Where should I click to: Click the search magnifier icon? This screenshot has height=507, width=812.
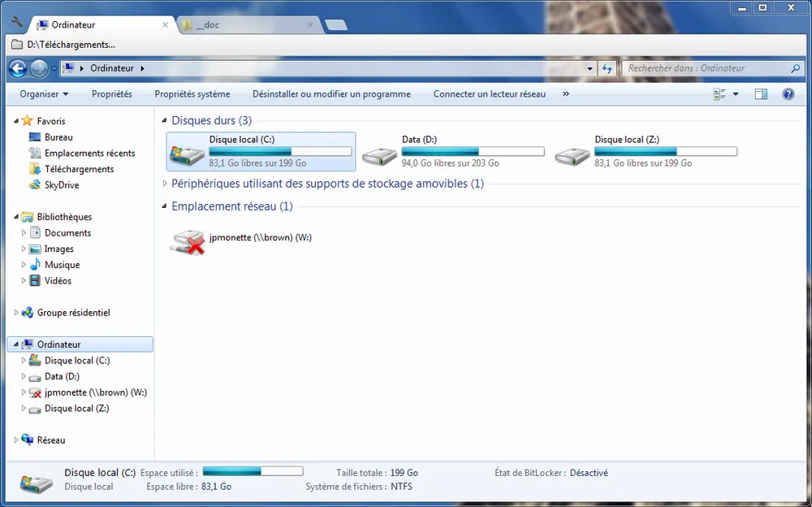click(796, 68)
